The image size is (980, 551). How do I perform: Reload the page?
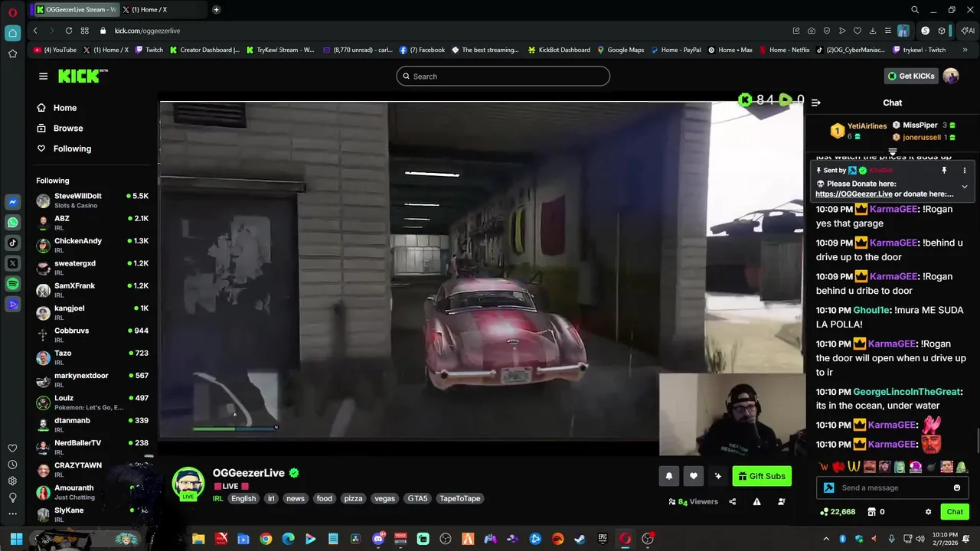click(69, 31)
